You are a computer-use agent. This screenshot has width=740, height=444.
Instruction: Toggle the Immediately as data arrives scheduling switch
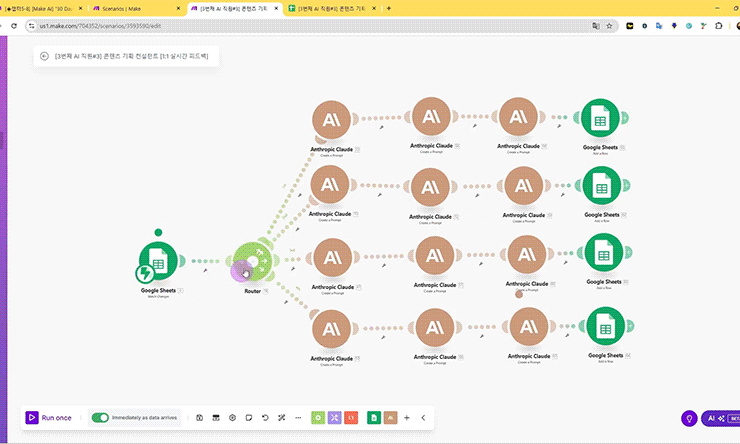[x=100, y=418]
